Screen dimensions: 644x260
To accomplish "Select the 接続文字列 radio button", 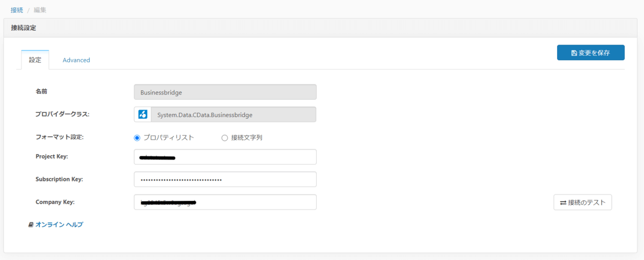I will click(225, 138).
